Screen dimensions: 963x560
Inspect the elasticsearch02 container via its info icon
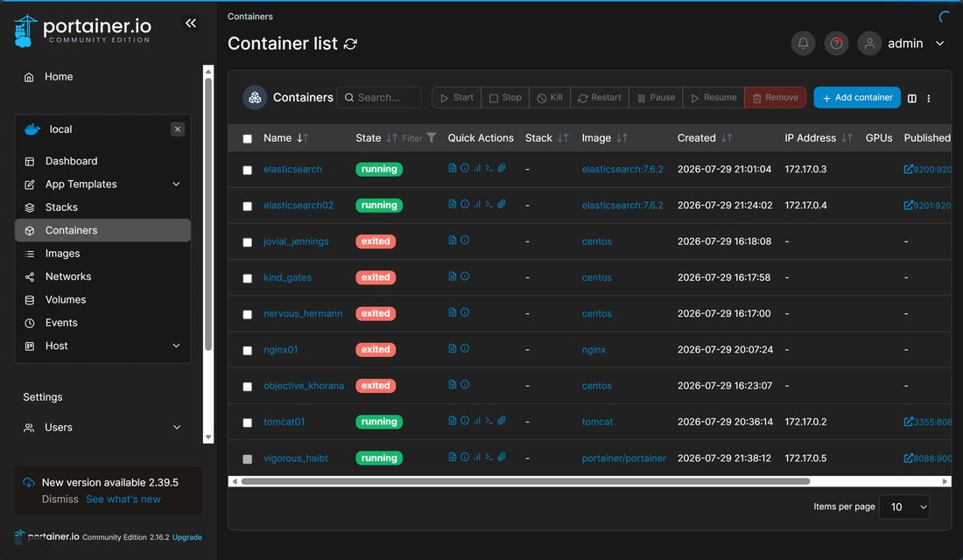[465, 204]
